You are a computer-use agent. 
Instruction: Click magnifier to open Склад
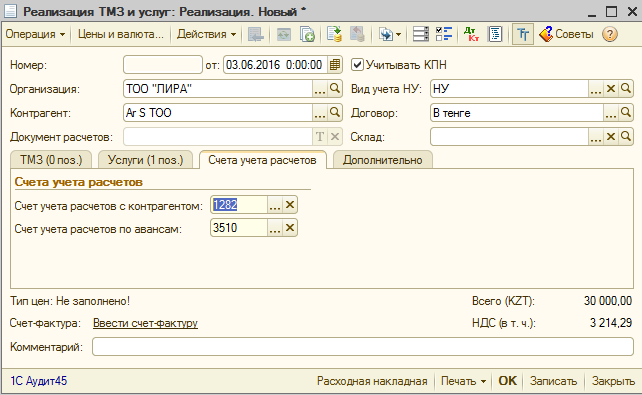point(626,136)
